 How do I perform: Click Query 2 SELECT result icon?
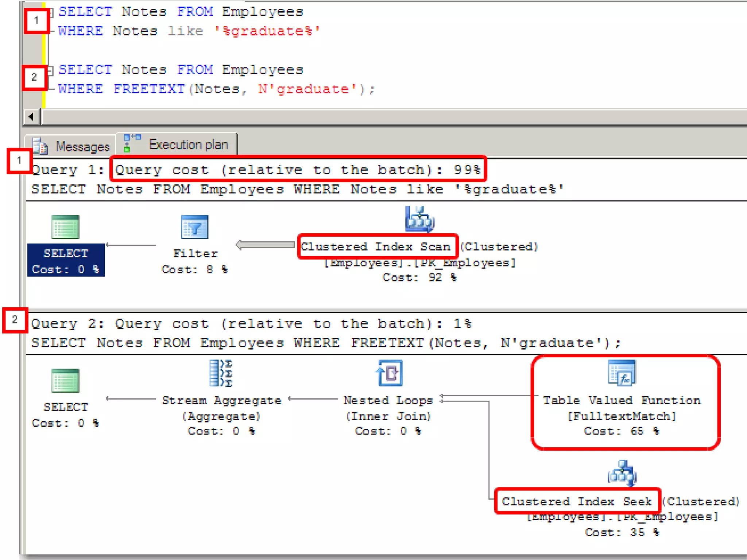65,381
